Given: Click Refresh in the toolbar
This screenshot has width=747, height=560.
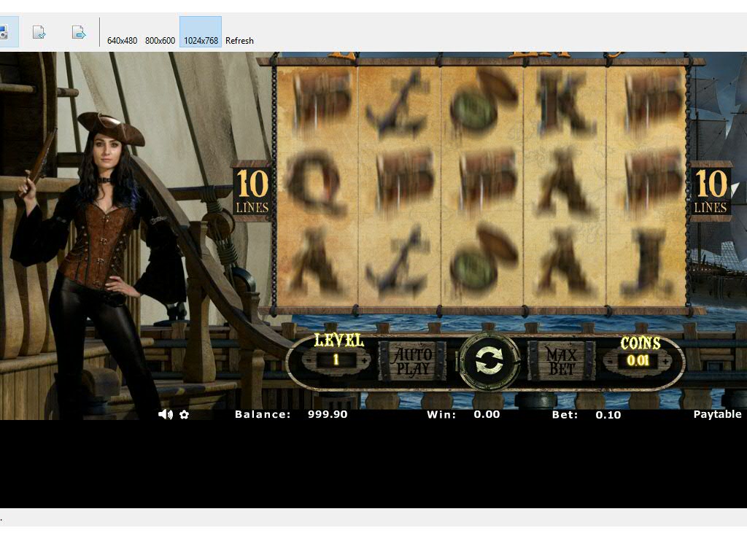Looking at the screenshot, I should [x=239, y=41].
